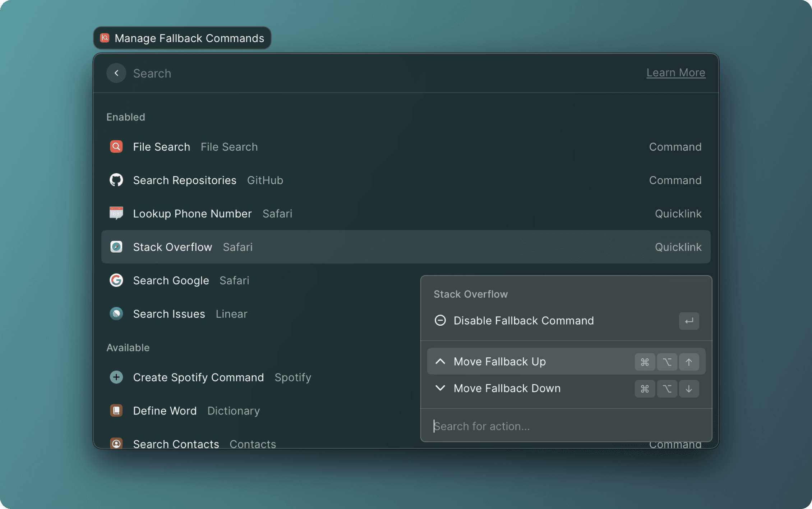812x509 pixels.
Task: Select the Linear icon next to Search Issues
Action: pyautogui.click(x=116, y=313)
